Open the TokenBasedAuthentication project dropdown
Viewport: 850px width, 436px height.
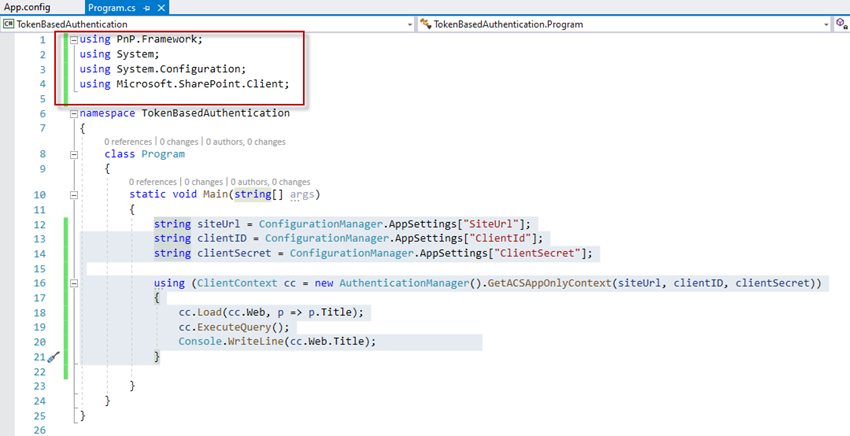[410, 24]
